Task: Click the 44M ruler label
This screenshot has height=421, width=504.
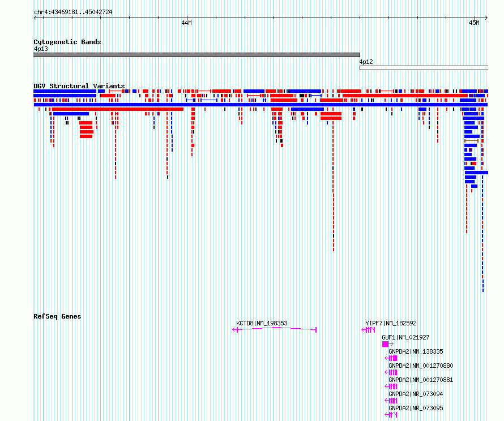Action: [x=186, y=23]
